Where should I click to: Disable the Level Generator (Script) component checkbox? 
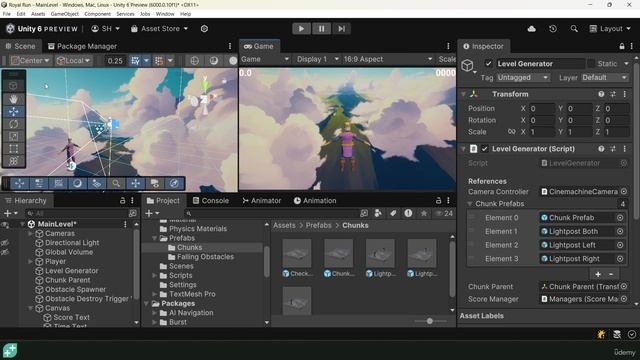coord(484,149)
